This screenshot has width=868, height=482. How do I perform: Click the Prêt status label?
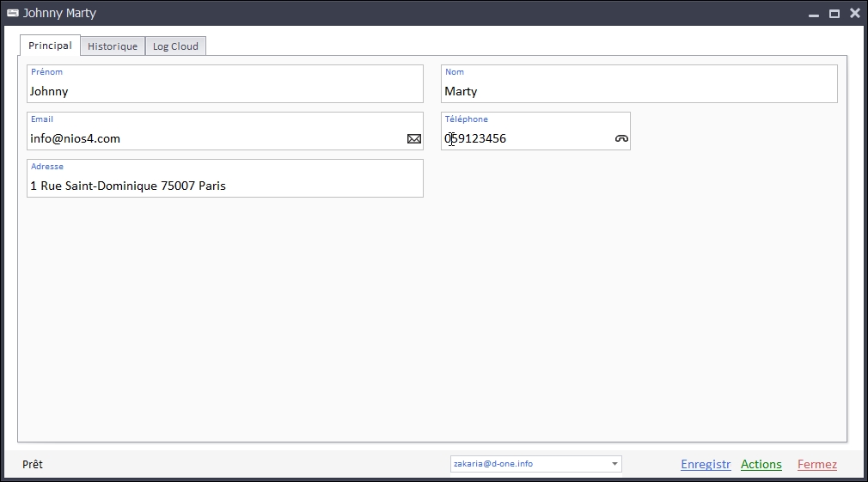33,464
